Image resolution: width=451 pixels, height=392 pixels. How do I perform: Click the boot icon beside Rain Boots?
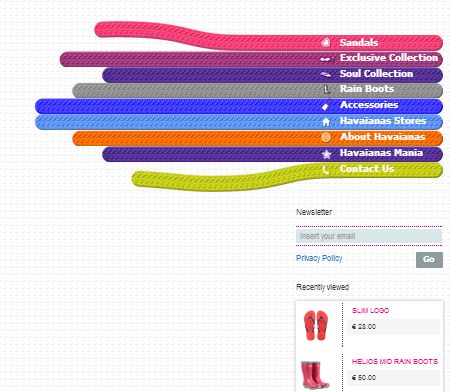click(x=327, y=89)
